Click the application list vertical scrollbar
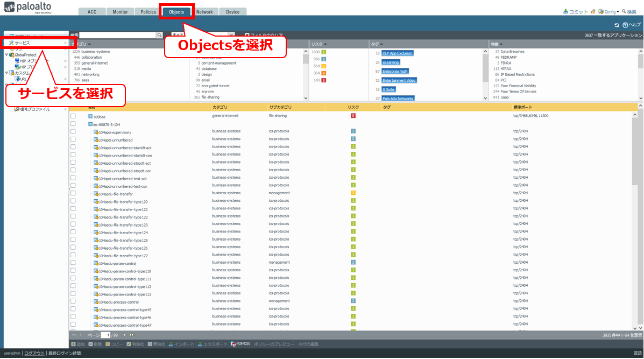This screenshot has width=644, height=359. (x=635, y=221)
